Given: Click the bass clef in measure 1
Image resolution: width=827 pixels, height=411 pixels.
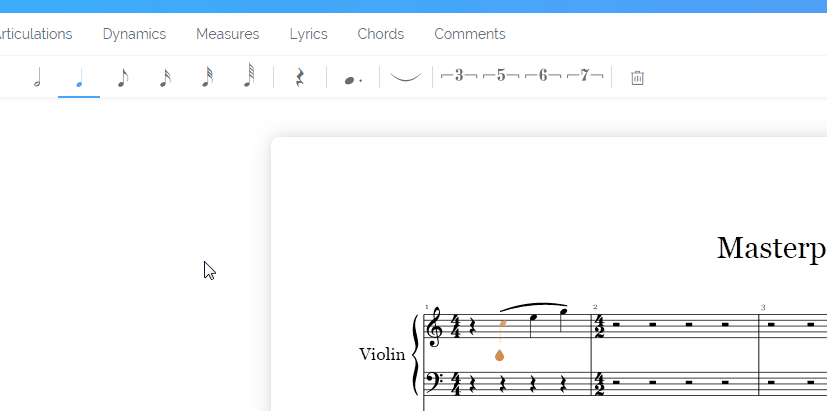Looking at the screenshot, I should pos(435,381).
